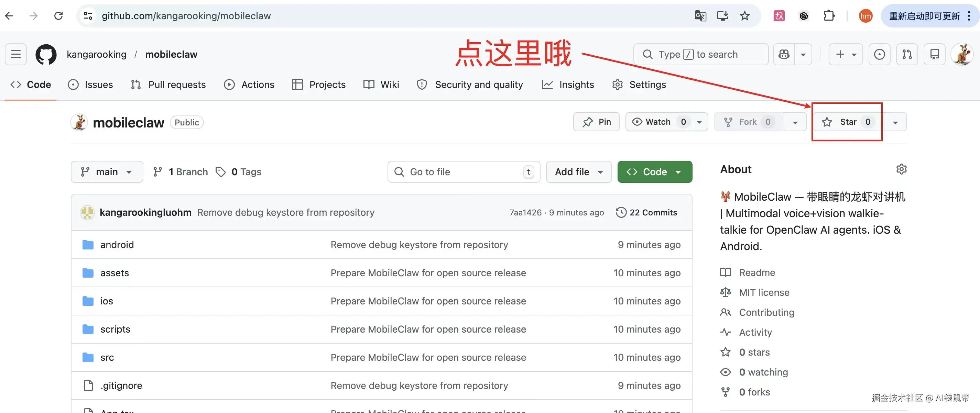
Task: Star the mobileclaw repository
Action: [847, 122]
